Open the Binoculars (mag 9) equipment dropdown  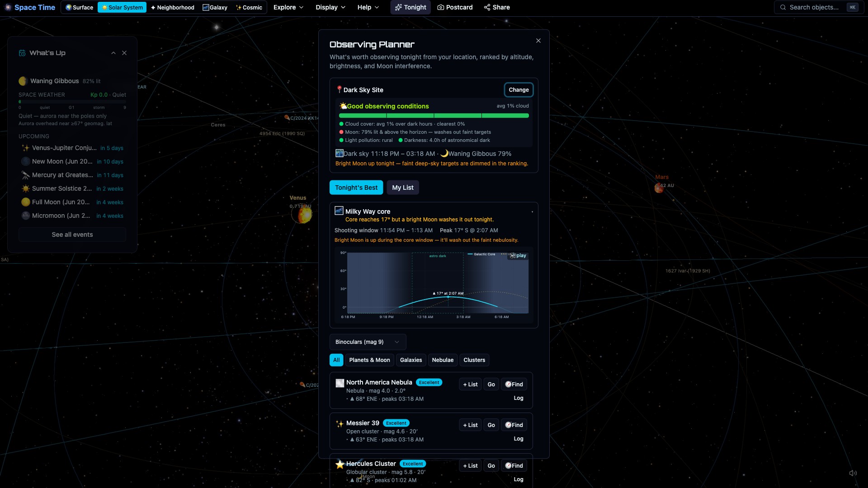(x=368, y=342)
